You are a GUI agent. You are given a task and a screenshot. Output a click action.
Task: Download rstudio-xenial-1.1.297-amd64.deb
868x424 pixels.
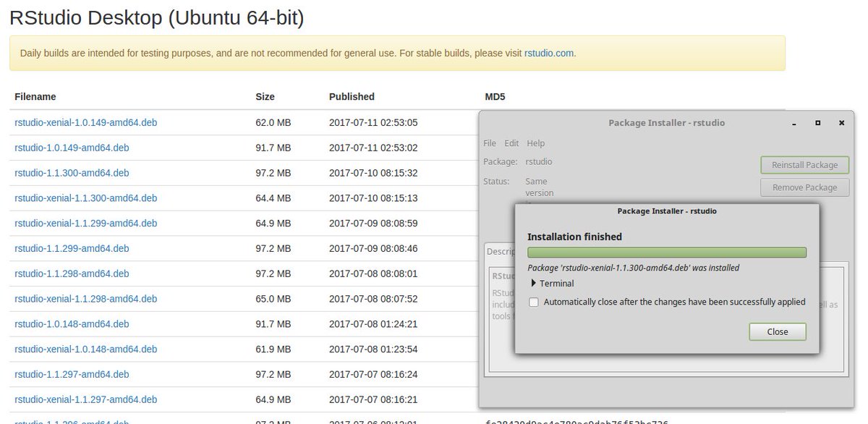point(86,399)
